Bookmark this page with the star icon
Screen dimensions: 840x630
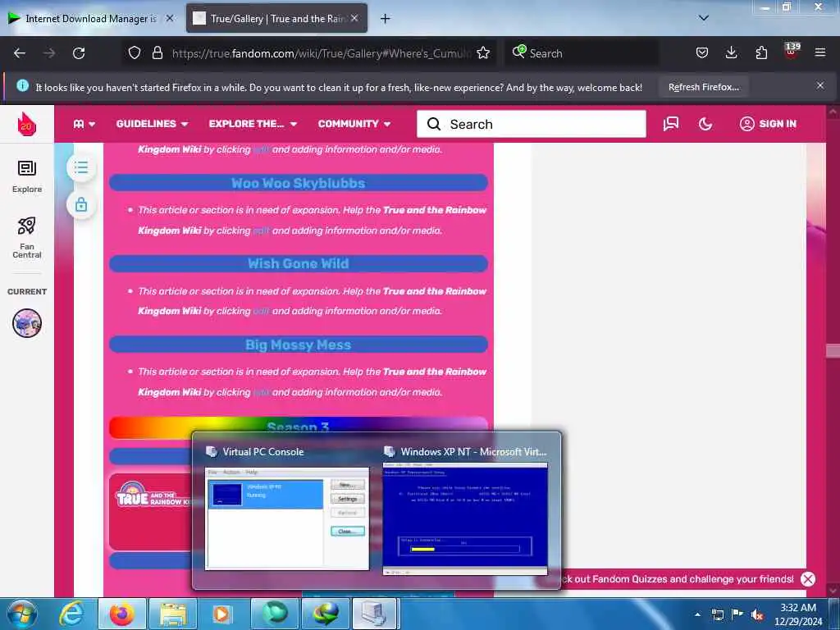coord(483,52)
